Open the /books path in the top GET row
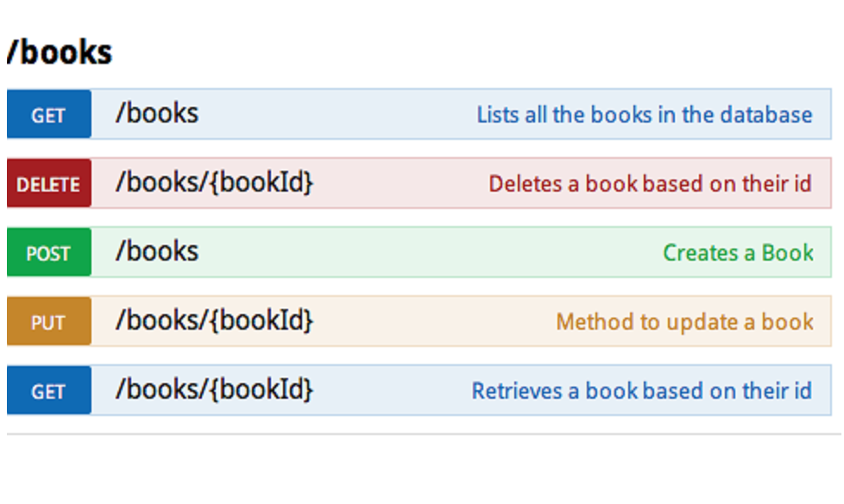 point(157,113)
